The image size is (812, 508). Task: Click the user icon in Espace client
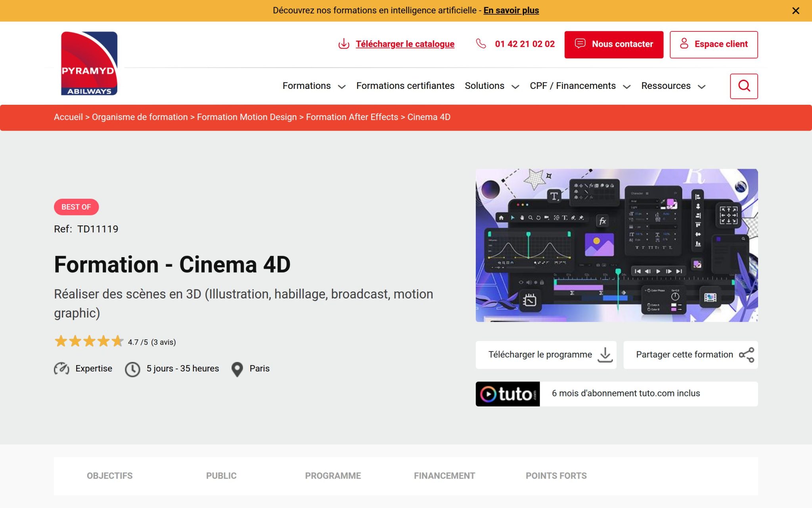(x=684, y=43)
